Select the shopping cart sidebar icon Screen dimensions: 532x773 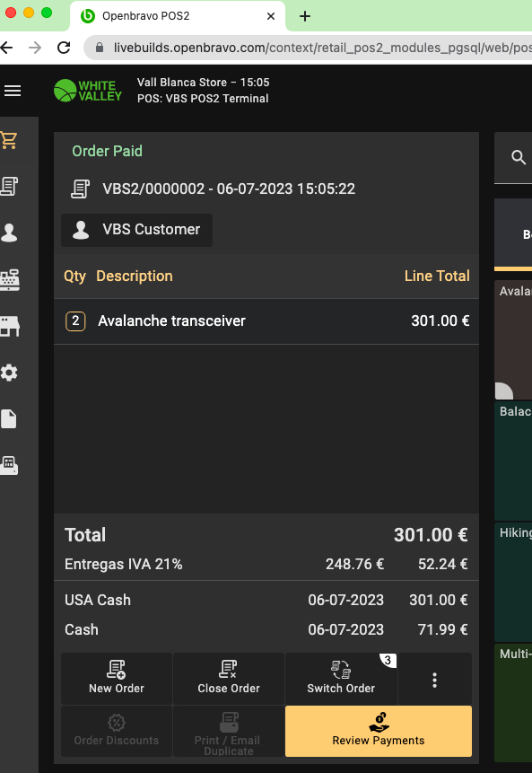[x=9, y=140]
